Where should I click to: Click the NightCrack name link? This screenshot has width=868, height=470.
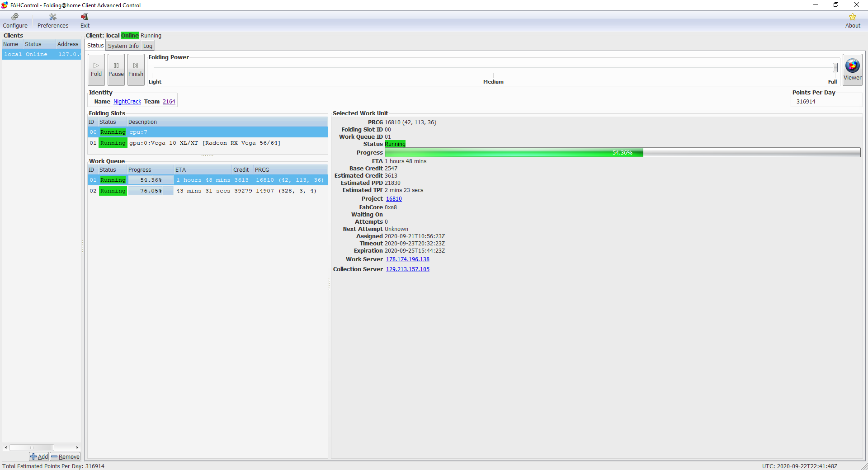(x=127, y=102)
